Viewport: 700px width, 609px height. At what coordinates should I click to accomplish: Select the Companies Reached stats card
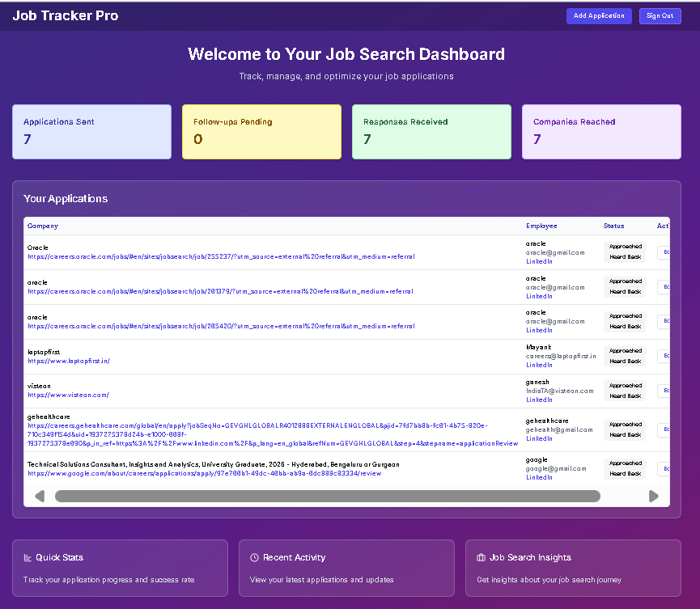pyautogui.click(x=601, y=131)
